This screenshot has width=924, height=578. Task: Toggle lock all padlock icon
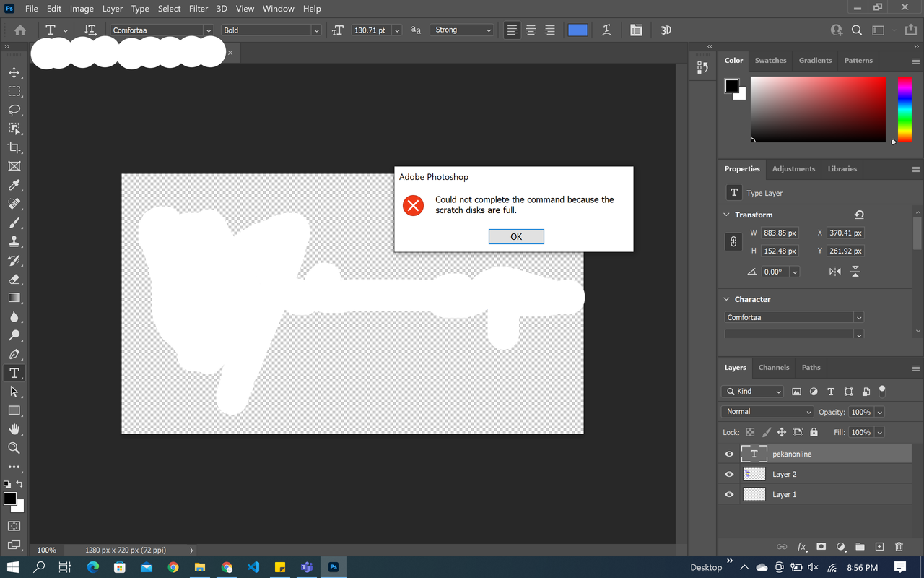814,432
